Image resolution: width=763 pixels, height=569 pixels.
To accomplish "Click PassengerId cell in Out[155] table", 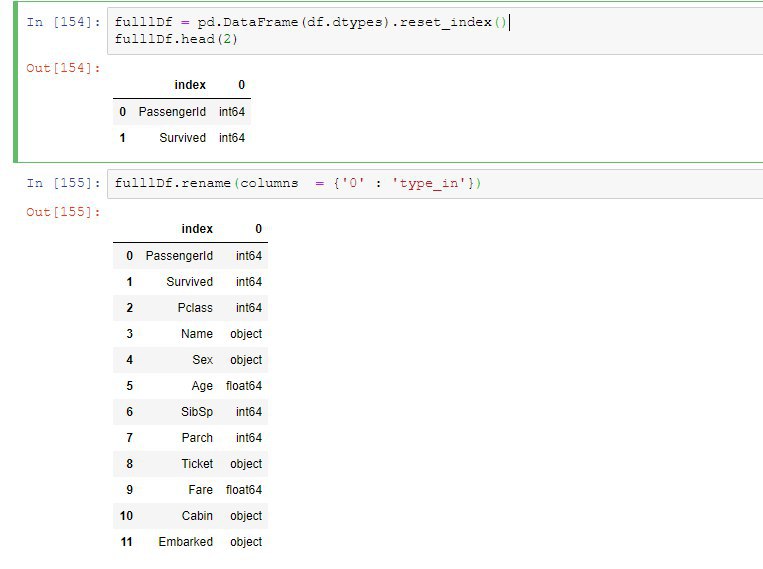I will pyautogui.click(x=179, y=256).
